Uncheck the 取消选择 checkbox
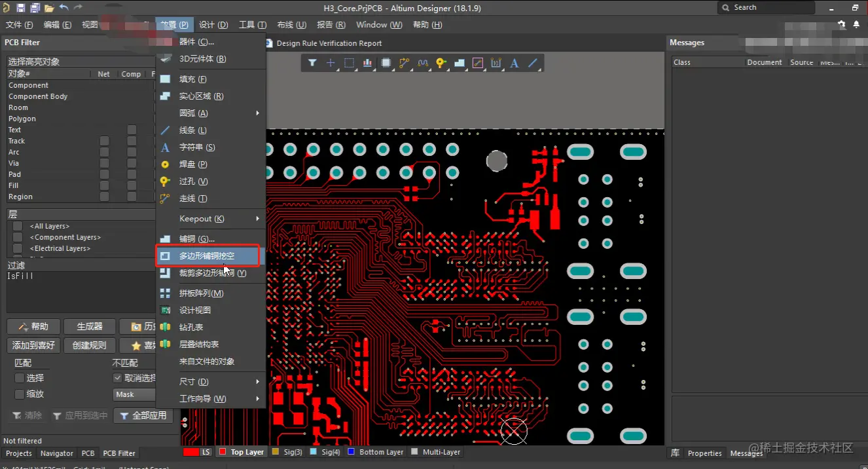 click(118, 378)
